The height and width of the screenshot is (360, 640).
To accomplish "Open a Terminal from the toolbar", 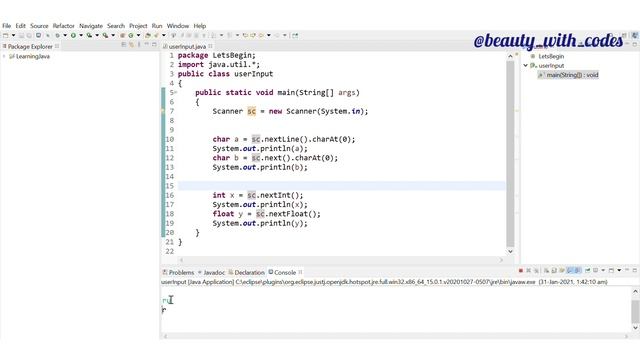I will tap(38, 36).
